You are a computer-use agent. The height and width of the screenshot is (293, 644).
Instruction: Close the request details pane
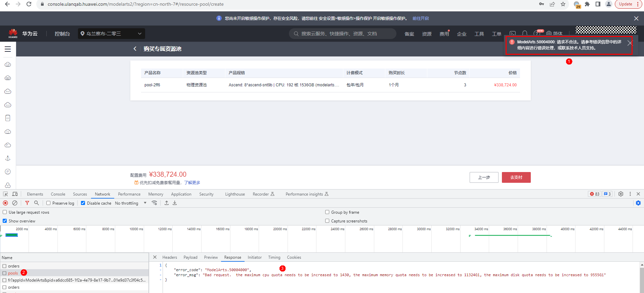coord(155,257)
